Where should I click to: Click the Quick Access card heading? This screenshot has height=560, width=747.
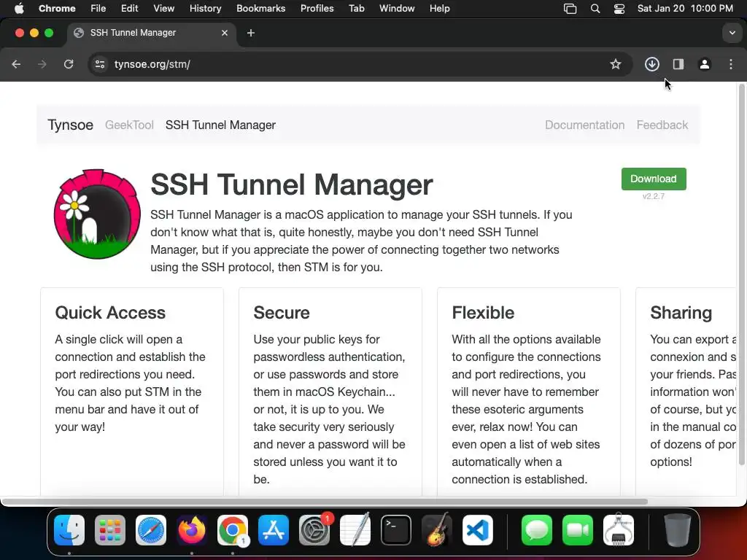(x=110, y=312)
